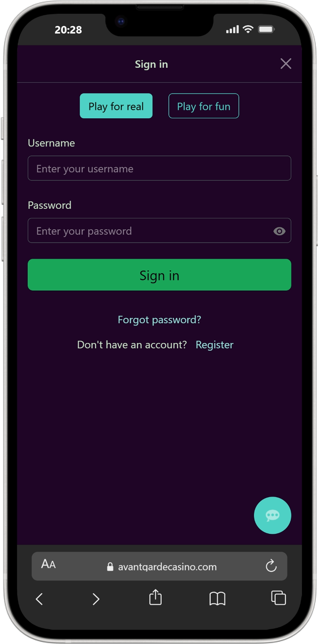The image size is (318, 644).
Task: Tap the lock icon beside the URL
Action: pos(110,566)
